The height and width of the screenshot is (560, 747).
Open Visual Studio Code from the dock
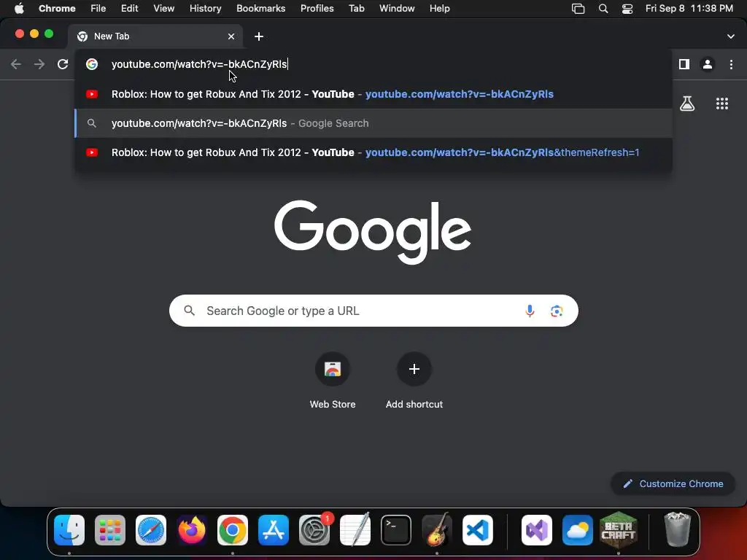pos(477,530)
